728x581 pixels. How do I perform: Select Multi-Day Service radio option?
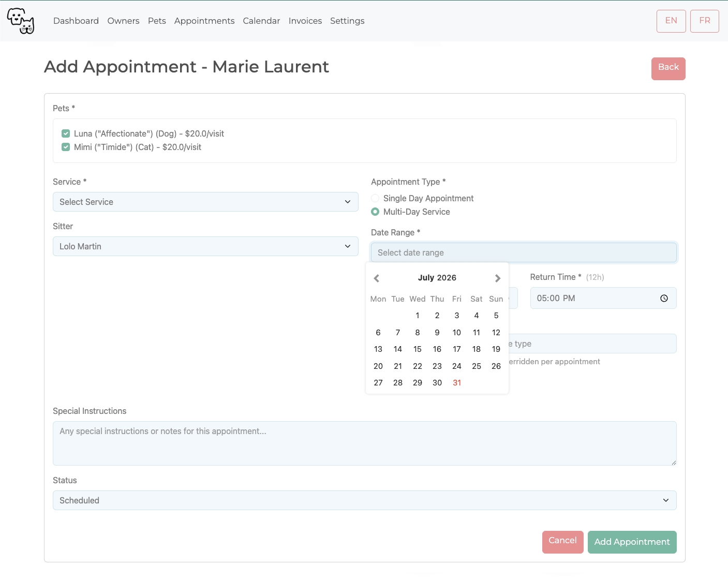coord(375,212)
